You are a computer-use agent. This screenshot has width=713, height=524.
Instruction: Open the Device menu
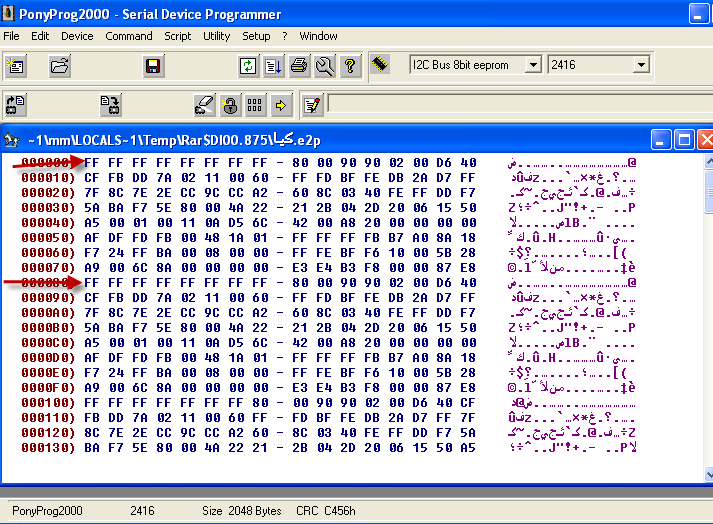(77, 36)
